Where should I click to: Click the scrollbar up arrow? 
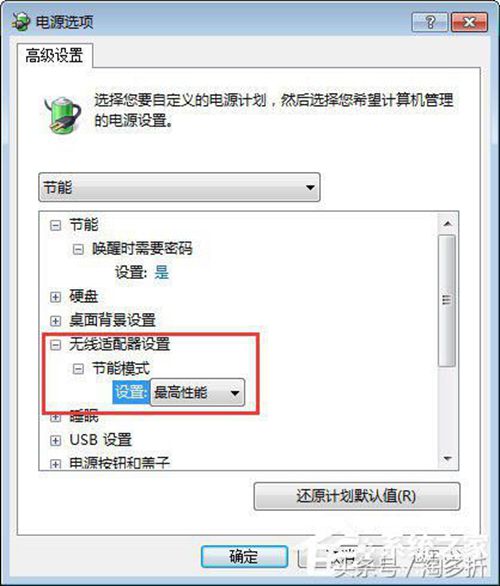[447, 223]
